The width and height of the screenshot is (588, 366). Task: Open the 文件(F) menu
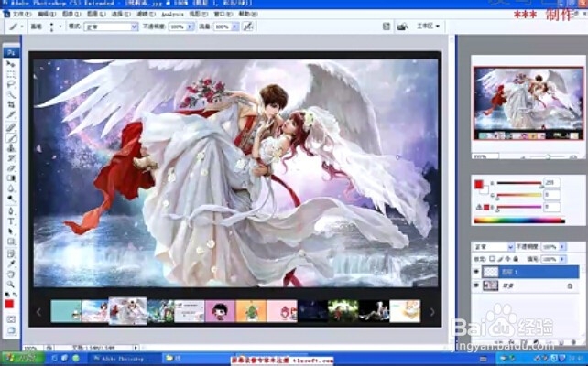[x=22, y=14]
